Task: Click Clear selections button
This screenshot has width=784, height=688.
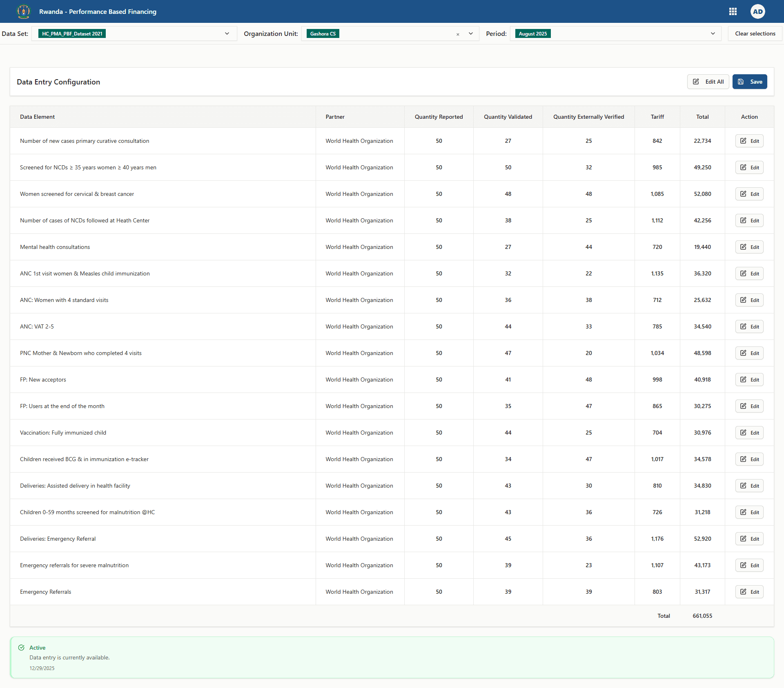Action: click(x=755, y=33)
